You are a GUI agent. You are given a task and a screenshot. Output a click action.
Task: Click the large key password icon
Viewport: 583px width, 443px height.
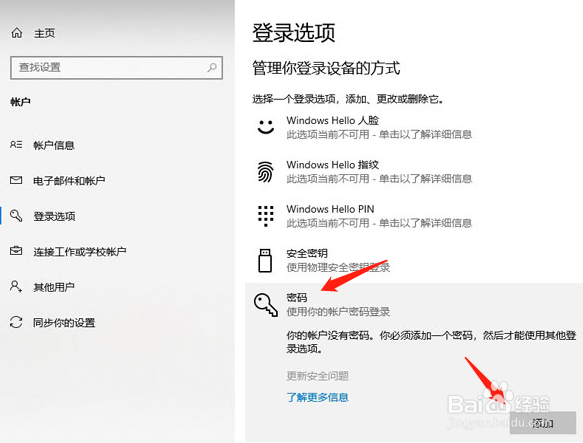pos(266,305)
